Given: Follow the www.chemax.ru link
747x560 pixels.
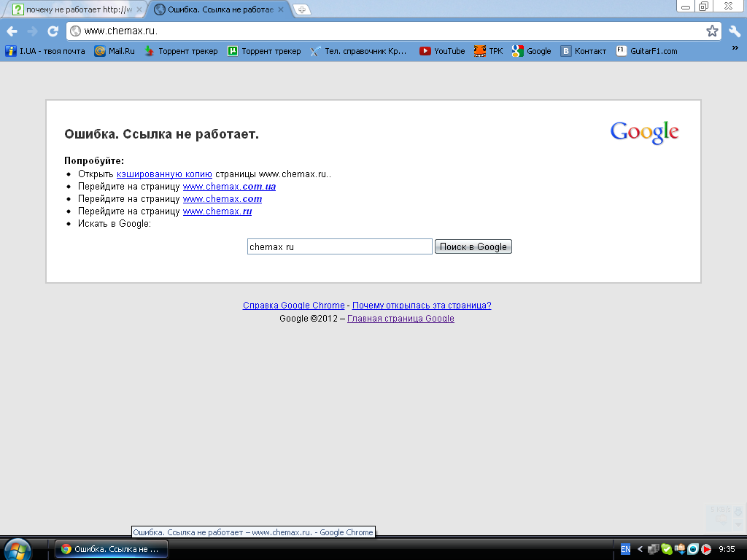Looking at the screenshot, I should (x=217, y=211).
